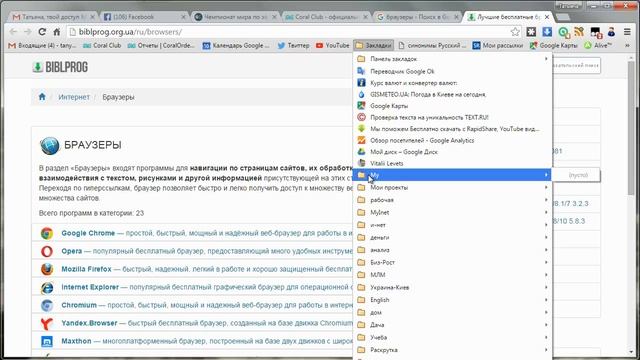This screenshot has width=640, height=360.
Task: Switch to the браузеры Google search tab
Action: click(x=417, y=17)
